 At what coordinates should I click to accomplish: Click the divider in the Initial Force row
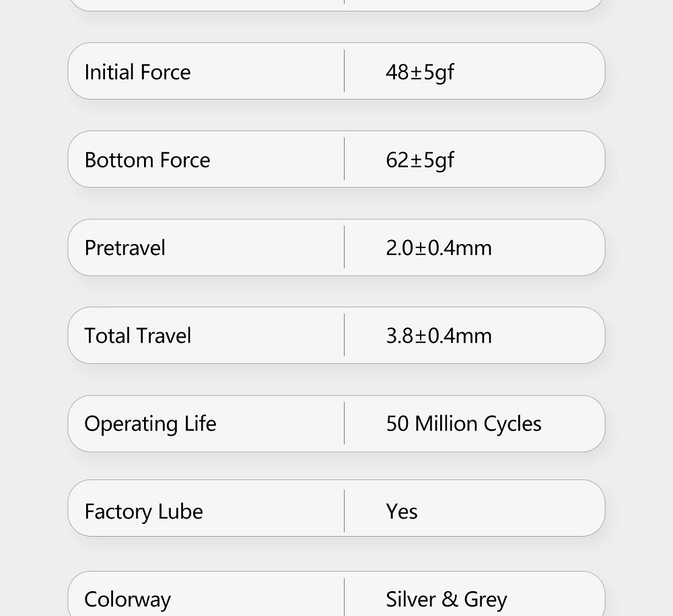pos(345,71)
